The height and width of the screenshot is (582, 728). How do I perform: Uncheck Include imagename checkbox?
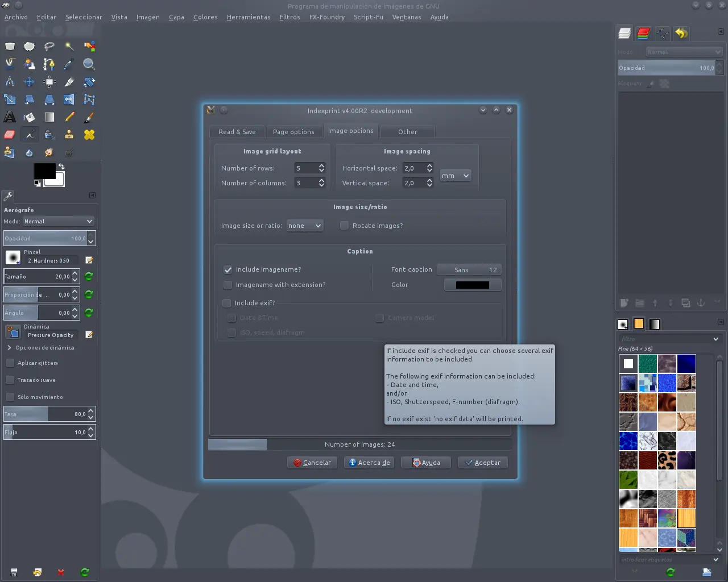[x=228, y=269]
